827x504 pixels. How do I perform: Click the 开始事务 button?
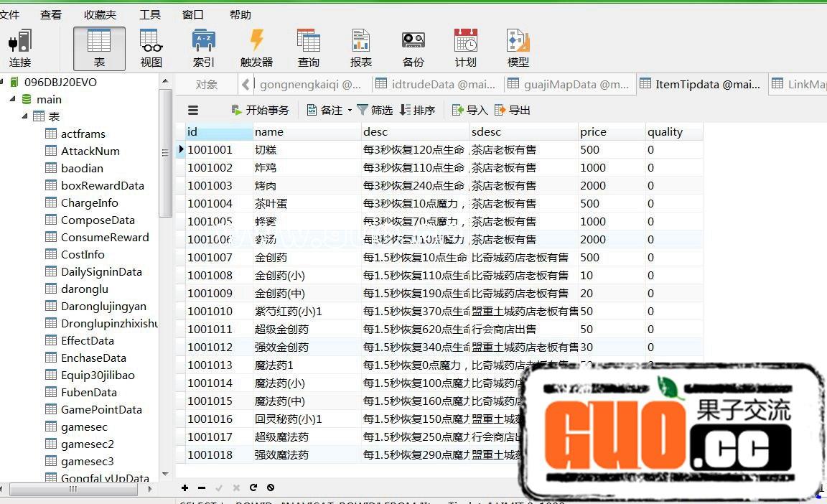[x=260, y=110]
